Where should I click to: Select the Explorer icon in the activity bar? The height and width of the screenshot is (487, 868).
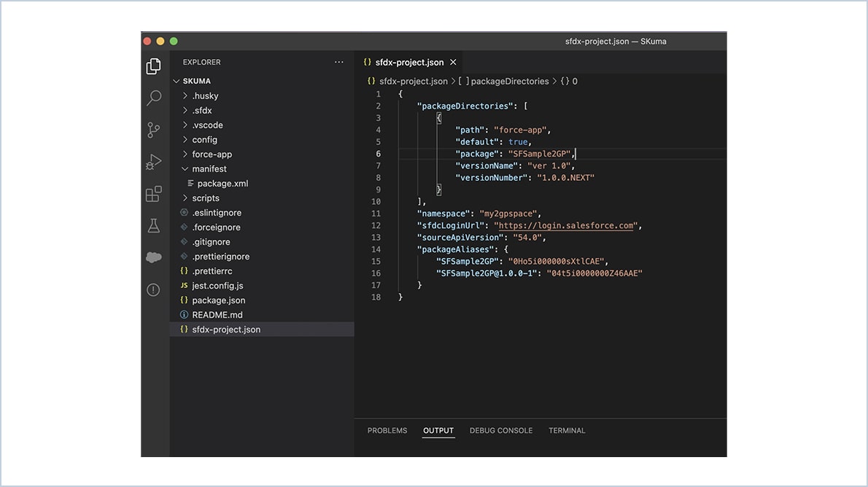(154, 66)
